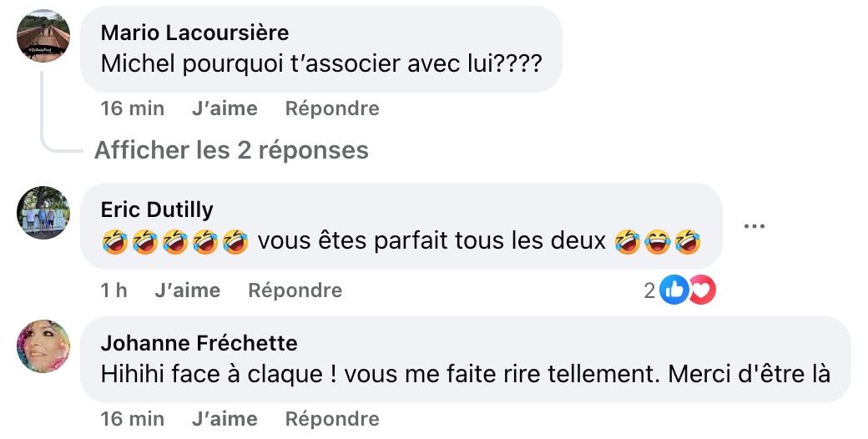This screenshot has height=439, width=868.
Task: Open the name link Johanne Fréchette
Action: coord(199,343)
